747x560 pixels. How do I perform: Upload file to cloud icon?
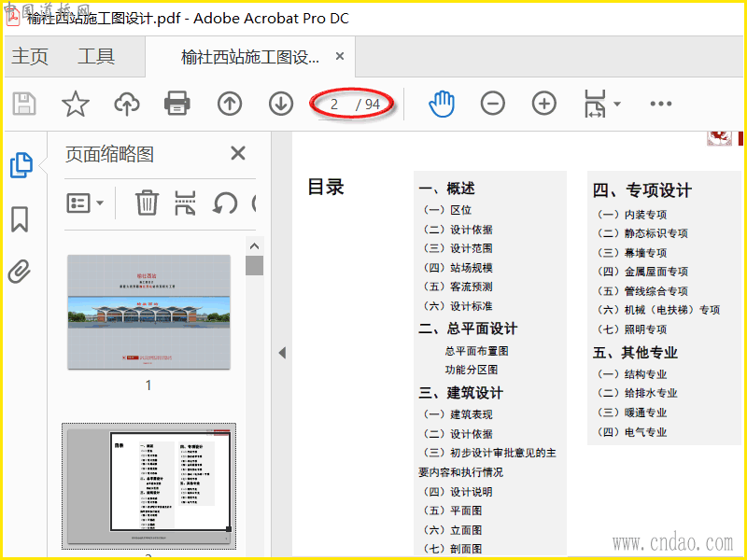tap(126, 104)
